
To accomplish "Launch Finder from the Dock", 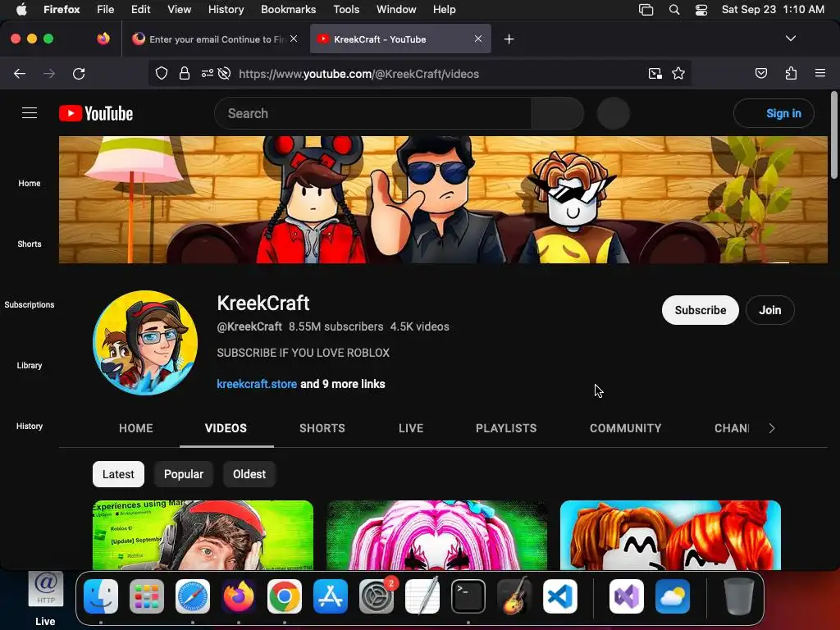I will point(101,596).
